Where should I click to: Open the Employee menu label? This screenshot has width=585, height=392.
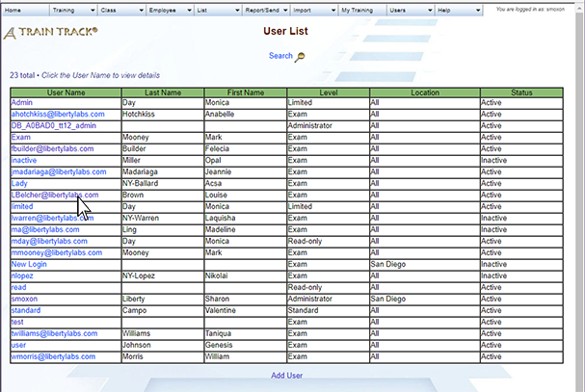[x=162, y=11]
